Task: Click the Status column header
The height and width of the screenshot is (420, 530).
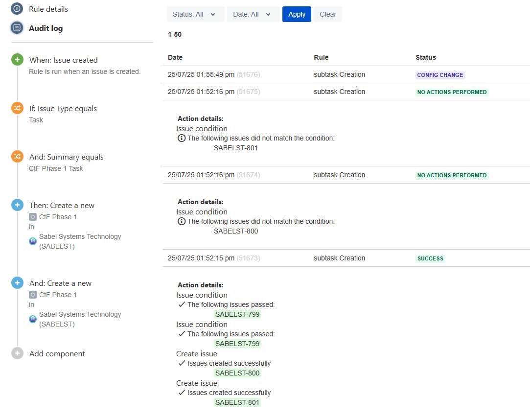Action: coord(426,57)
